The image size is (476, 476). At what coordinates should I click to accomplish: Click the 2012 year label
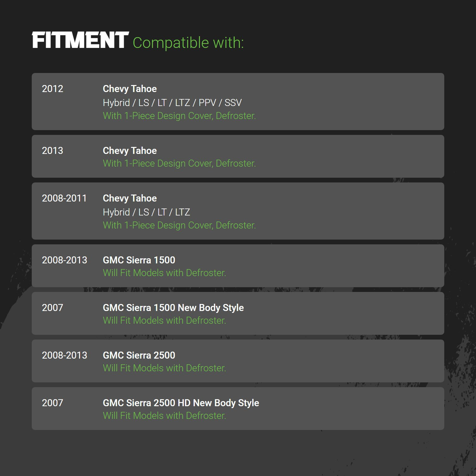pos(53,89)
